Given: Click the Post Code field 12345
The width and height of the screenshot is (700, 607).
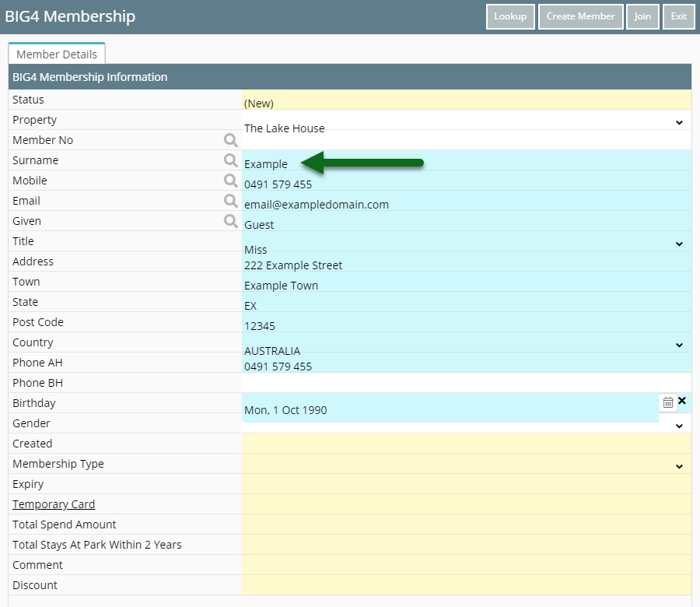Looking at the screenshot, I should pyautogui.click(x=467, y=322).
